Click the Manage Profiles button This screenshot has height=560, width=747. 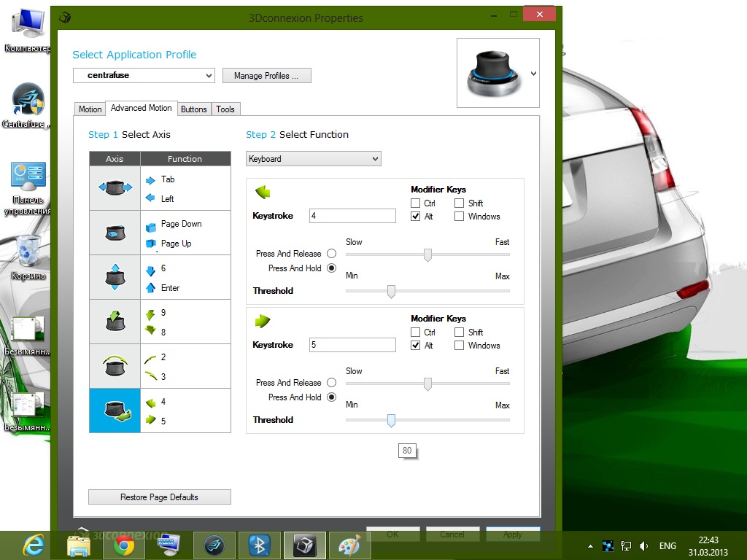point(266,76)
